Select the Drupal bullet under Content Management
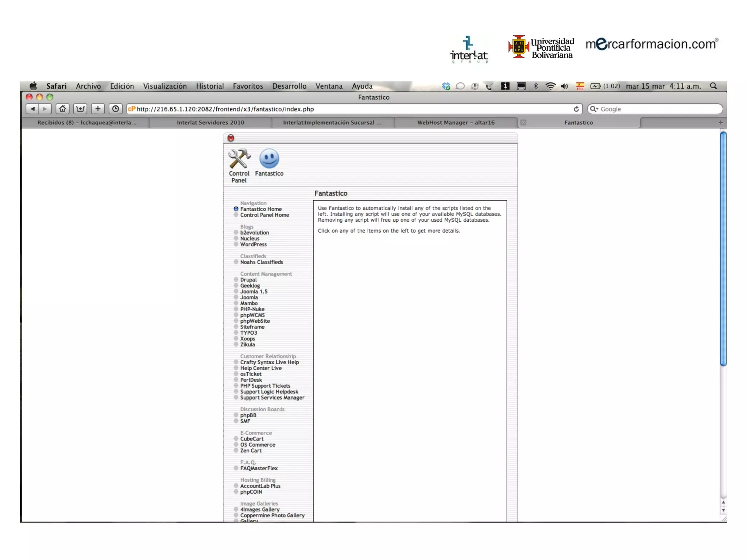This screenshot has height=560, width=747. [236, 280]
